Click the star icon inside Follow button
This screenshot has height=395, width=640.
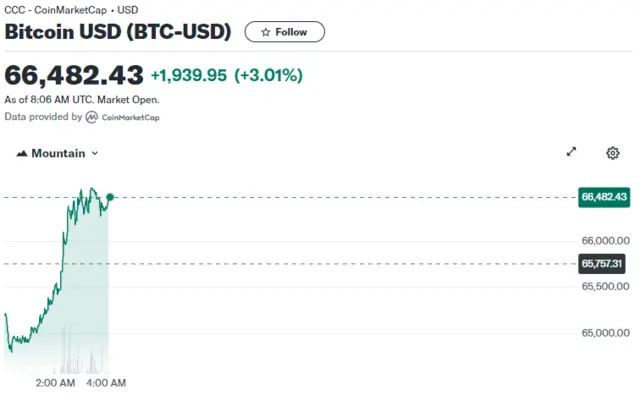266,32
